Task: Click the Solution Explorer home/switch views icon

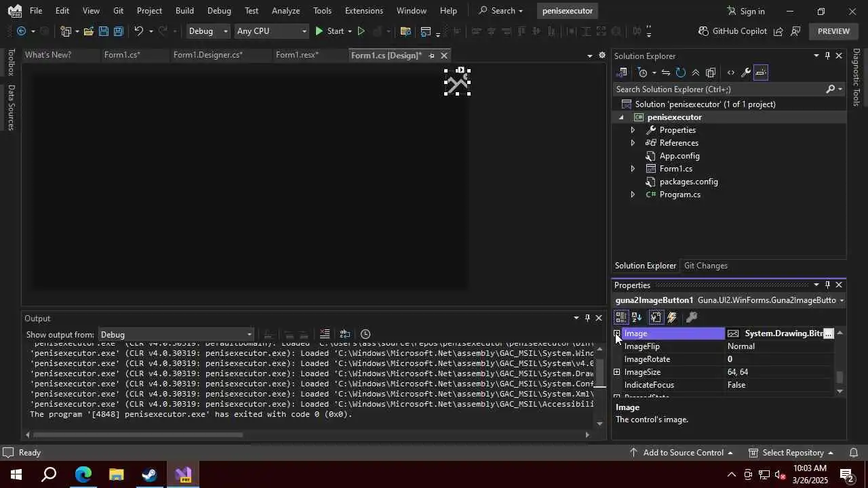Action: coord(622,73)
